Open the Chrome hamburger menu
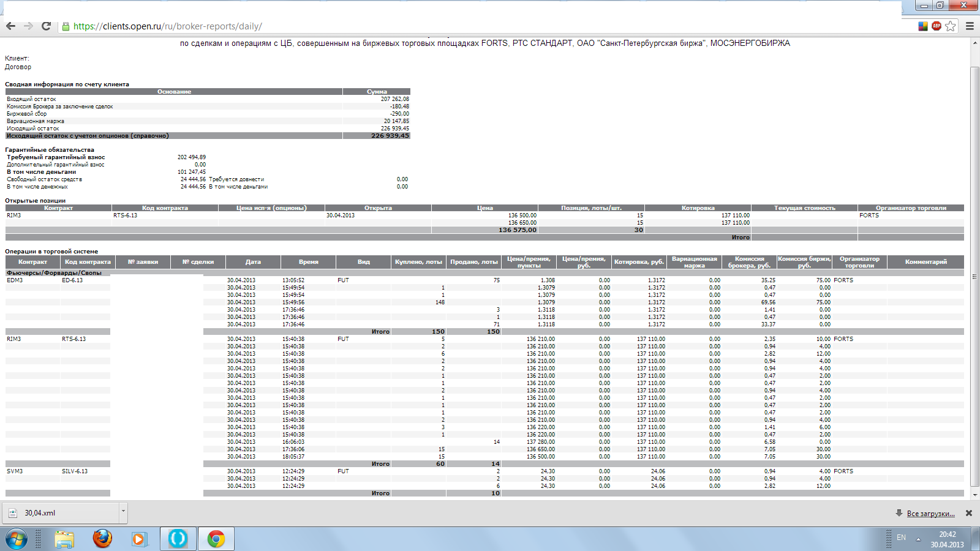Screen dimensions: 980x551 tap(970, 26)
